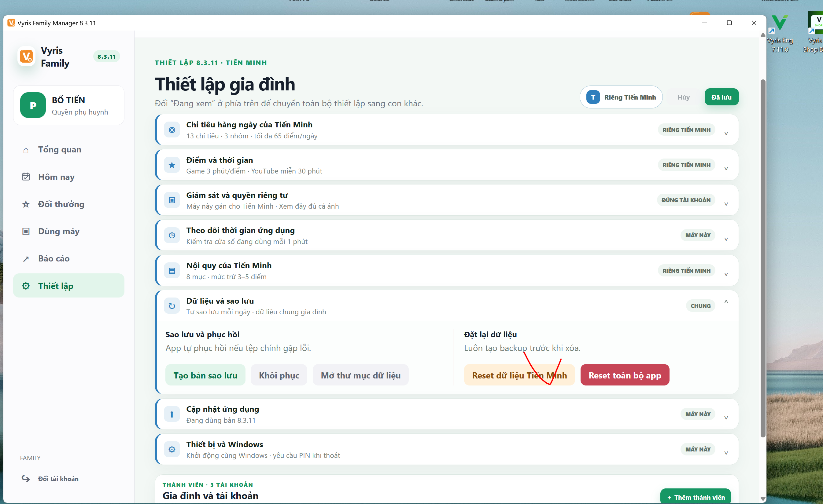
Task: Click the BỐ TIẾN profile card
Action: 69,105
